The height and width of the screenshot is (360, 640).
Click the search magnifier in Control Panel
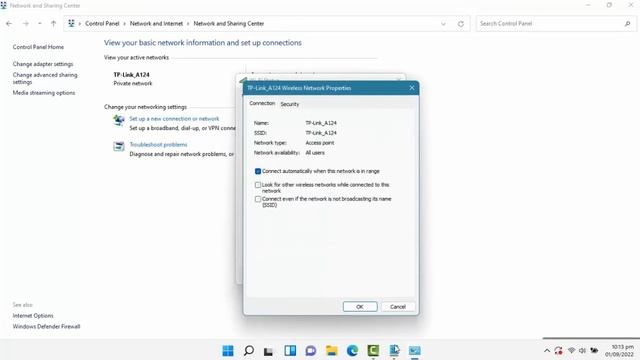pos(628,24)
